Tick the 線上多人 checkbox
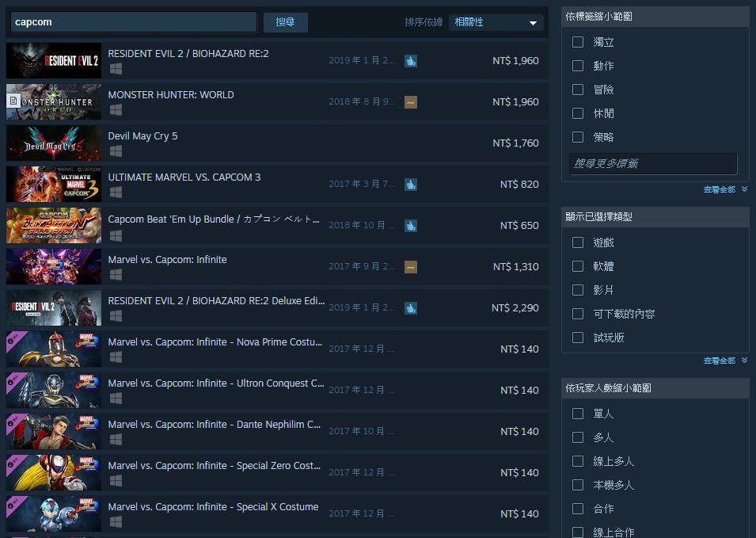Image resolution: width=756 pixels, height=538 pixels. 578,461
